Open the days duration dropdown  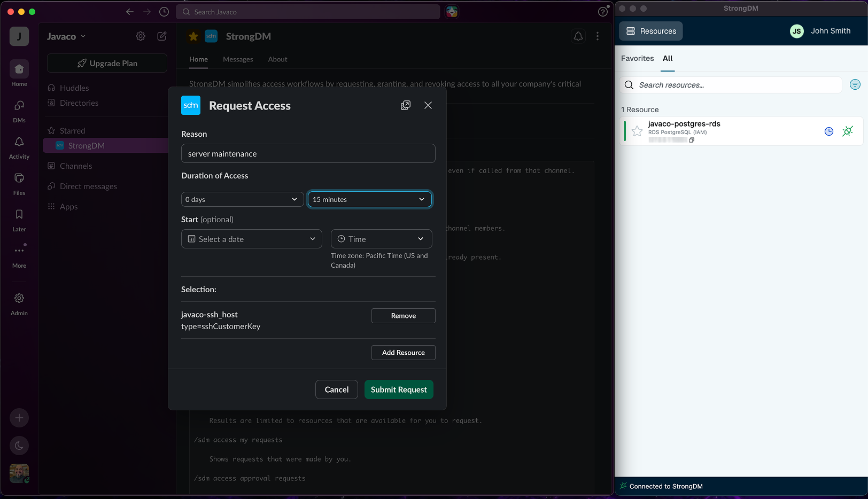pos(243,199)
